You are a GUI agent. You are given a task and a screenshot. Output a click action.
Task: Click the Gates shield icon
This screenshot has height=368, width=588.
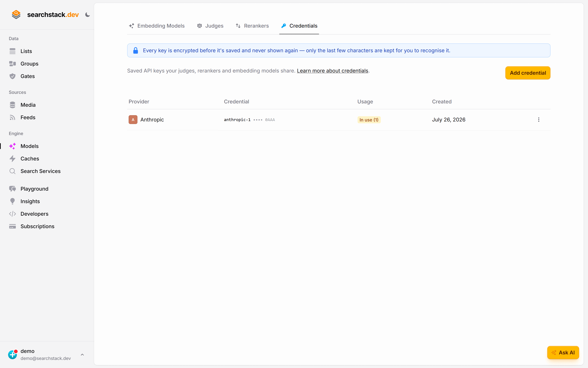point(12,76)
